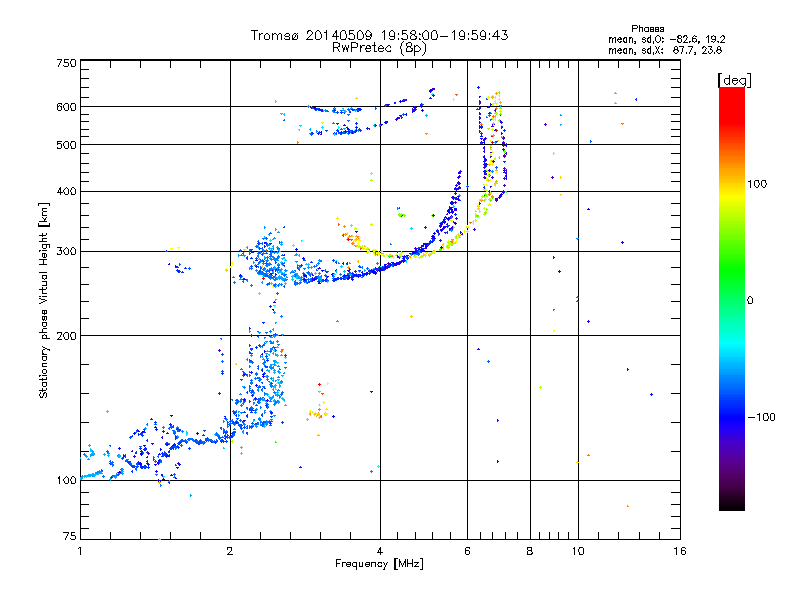
Task: Click the colorbar tick label '0'
Action: pos(750,301)
